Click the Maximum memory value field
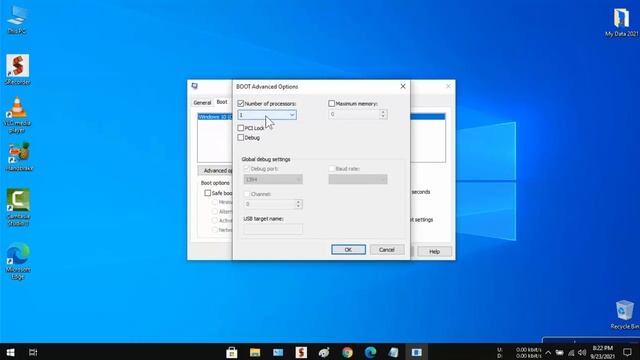The image size is (640, 360). [x=354, y=114]
